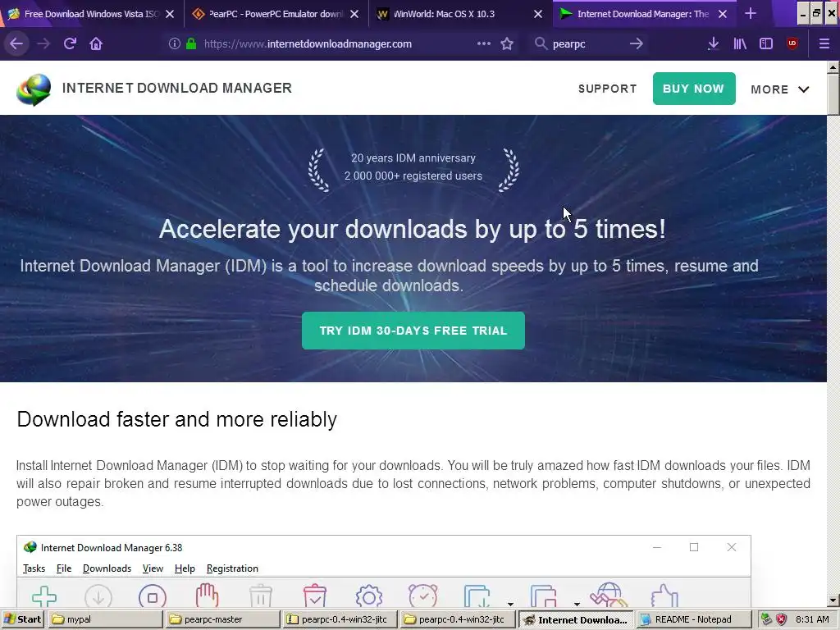This screenshot has width=840, height=630.
Task: Open the library bookshelf icon
Action: pyautogui.click(x=740, y=44)
